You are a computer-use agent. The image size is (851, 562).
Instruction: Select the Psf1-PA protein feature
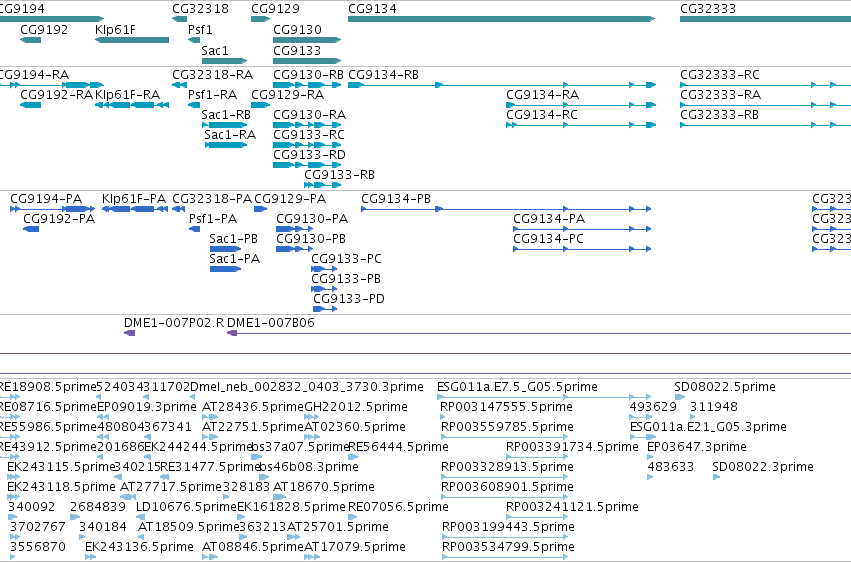point(194,229)
